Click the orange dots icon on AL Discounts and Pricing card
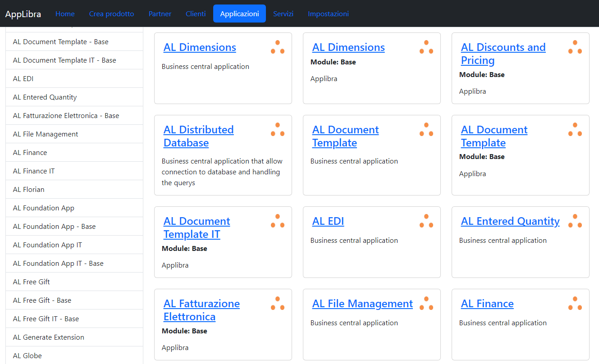Screen dimensions: 599x364 pyautogui.click(x=575, y=47)
